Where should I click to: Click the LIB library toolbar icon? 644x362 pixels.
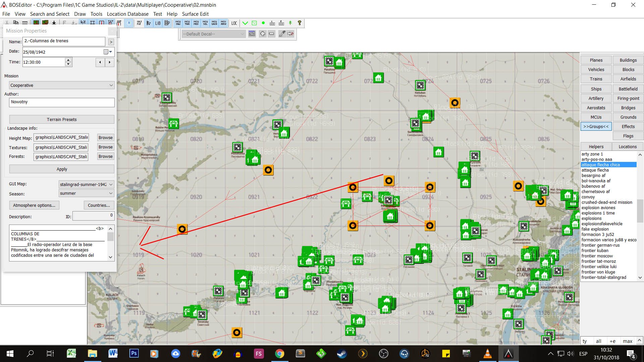[x=158, y=23]
